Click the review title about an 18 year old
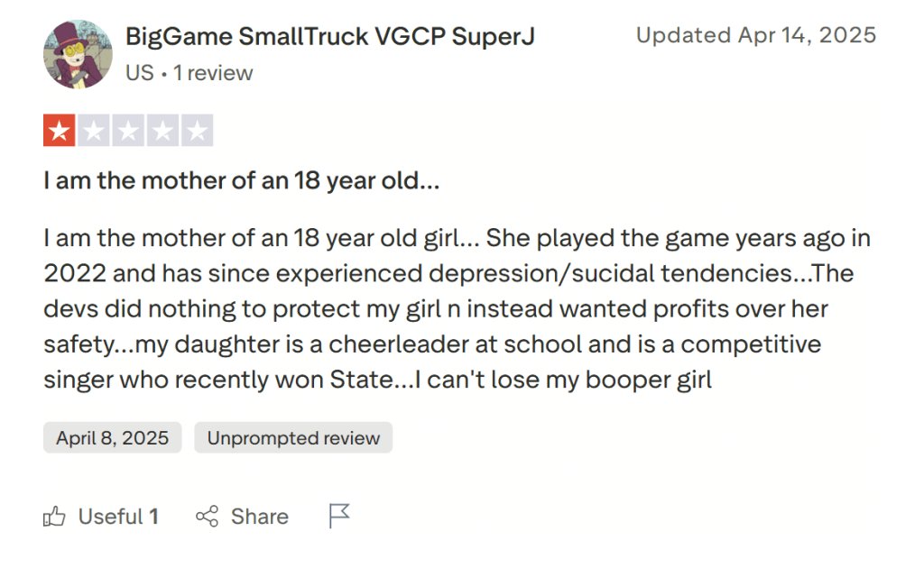 (241, 180)
